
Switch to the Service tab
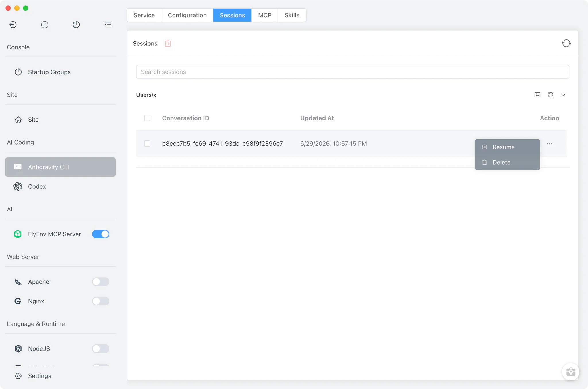click(x=144, y=15)
